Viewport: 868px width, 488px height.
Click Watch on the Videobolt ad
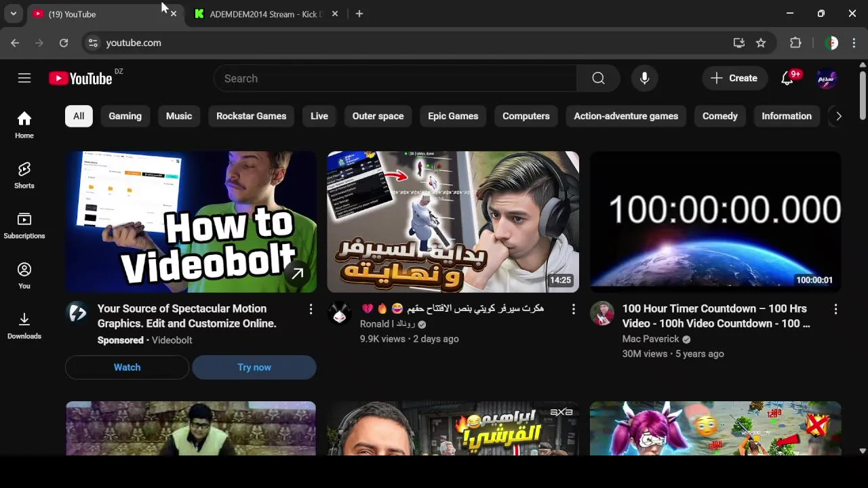(127, 367)
